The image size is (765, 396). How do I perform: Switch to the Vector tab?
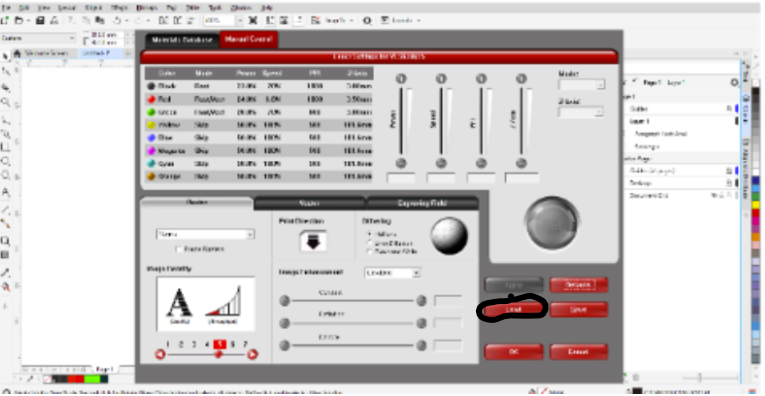[x=309, y=203]
